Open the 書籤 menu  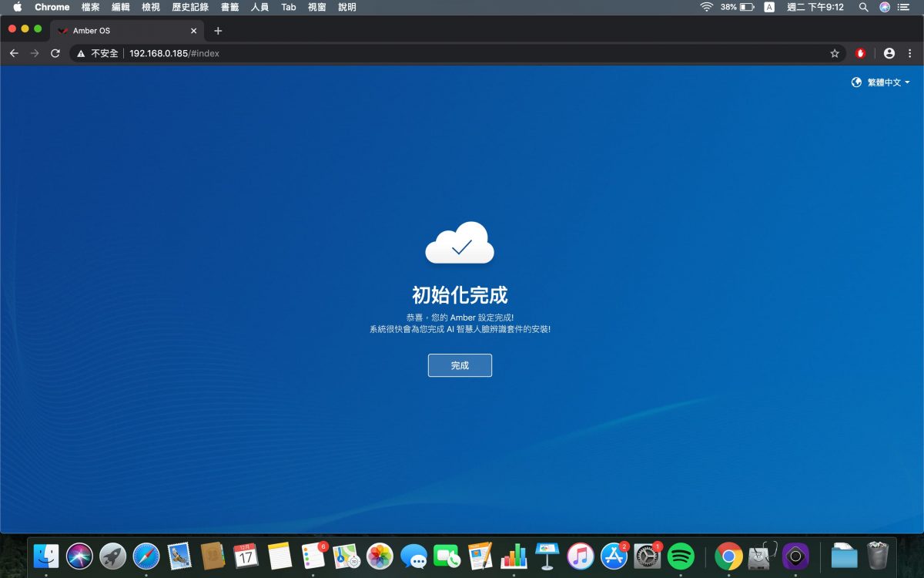[229, 7]
